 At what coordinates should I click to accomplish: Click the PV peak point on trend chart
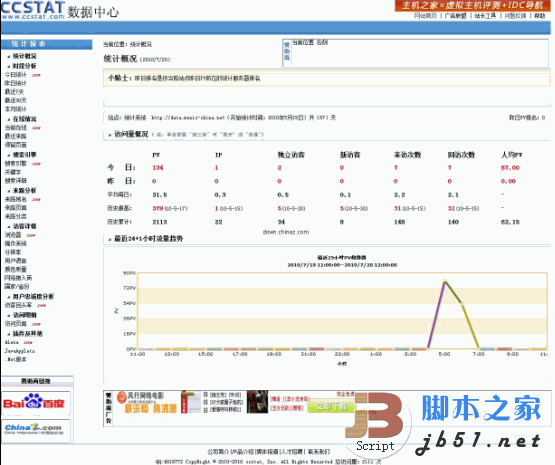445,281
